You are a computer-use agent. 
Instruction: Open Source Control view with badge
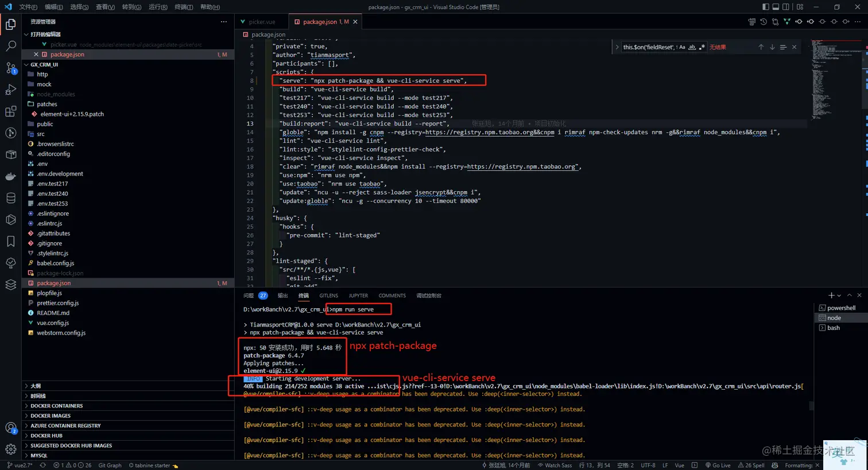click(10, 68)
